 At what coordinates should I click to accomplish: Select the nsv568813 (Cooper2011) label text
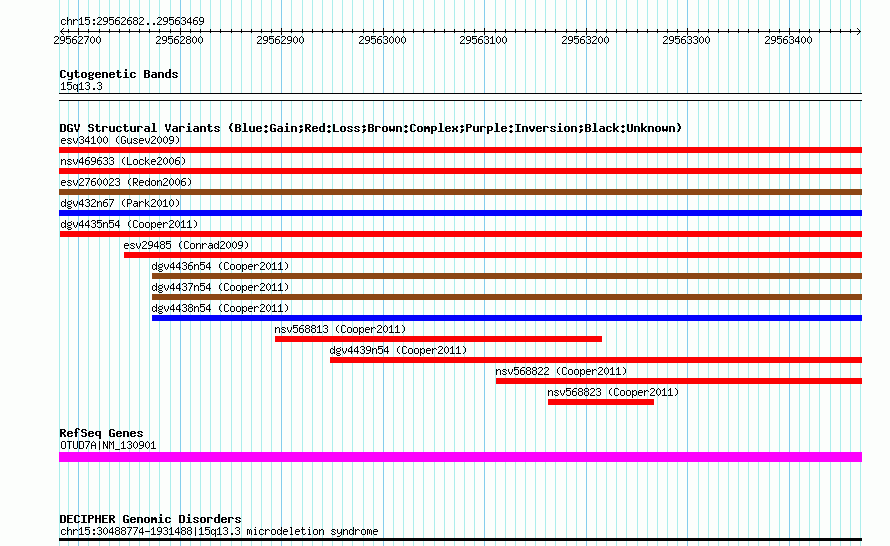[x=340, y=329]
